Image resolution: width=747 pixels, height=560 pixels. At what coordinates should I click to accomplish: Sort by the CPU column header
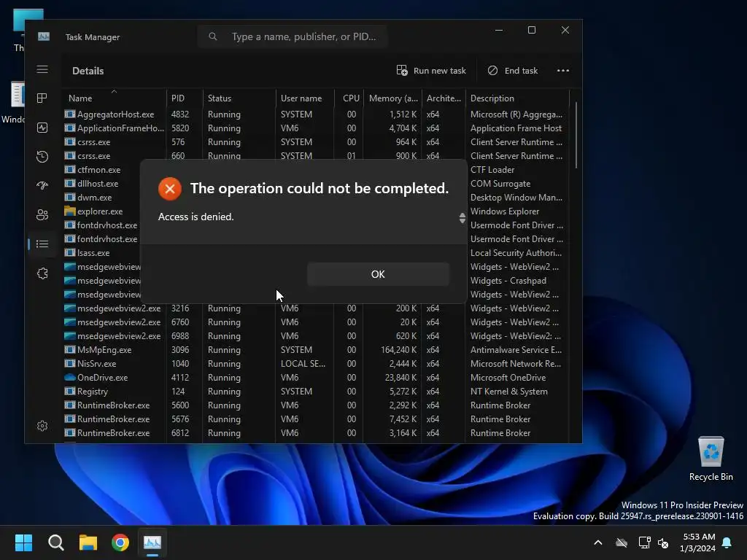click(x=349, y=98)
